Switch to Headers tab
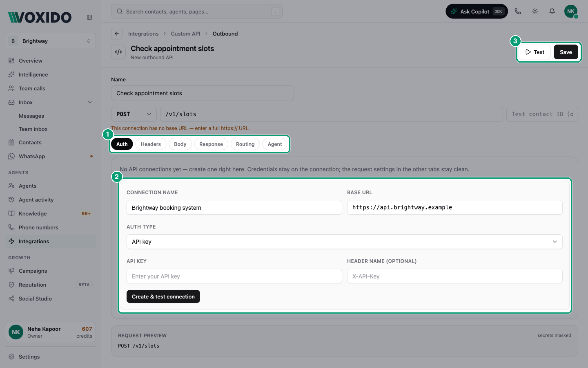The height and width of the screenshot is (368, 588). [151, 144]
